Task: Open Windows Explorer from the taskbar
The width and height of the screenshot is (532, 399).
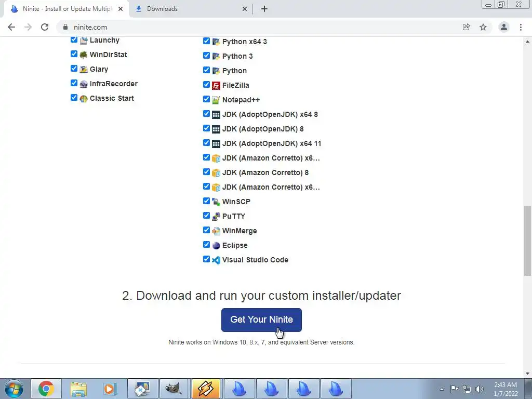Action: 78,389
